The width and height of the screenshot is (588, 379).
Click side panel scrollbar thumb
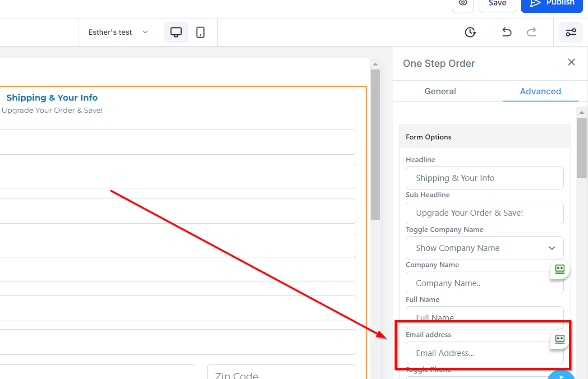[x=582, y=148]
